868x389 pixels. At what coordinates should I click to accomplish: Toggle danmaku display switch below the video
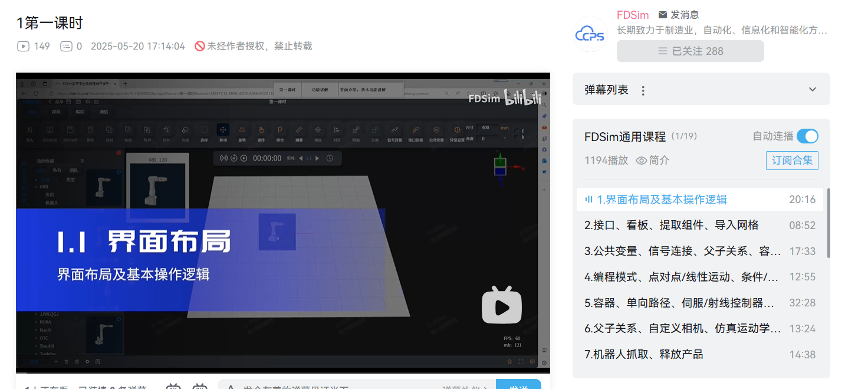[173, 387]
